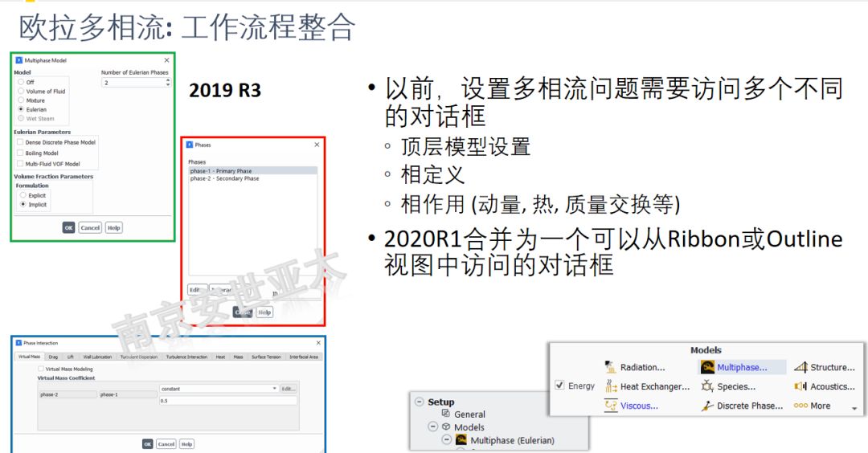Click the Acoustics speaker icon

click(x=800, y=386)
